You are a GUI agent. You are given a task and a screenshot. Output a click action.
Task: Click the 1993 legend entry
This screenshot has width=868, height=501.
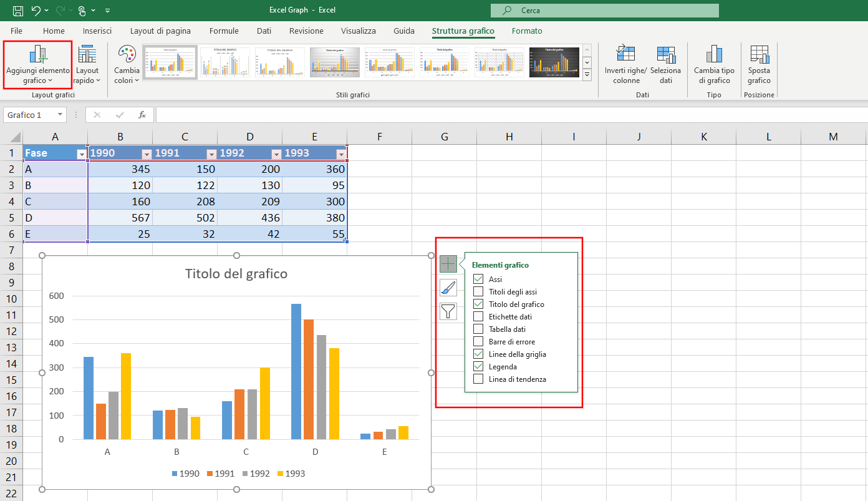(x=291, y=474)
